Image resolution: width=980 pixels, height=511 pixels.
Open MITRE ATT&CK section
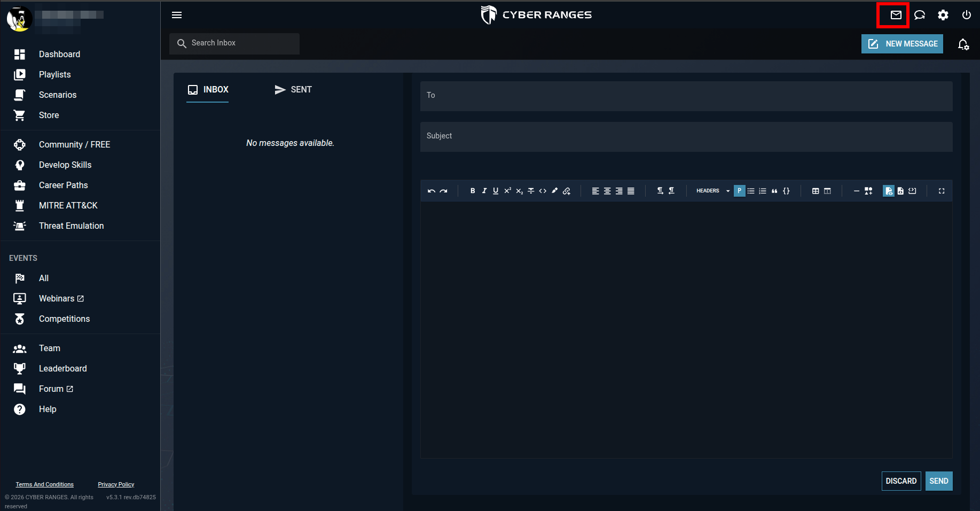68,206
